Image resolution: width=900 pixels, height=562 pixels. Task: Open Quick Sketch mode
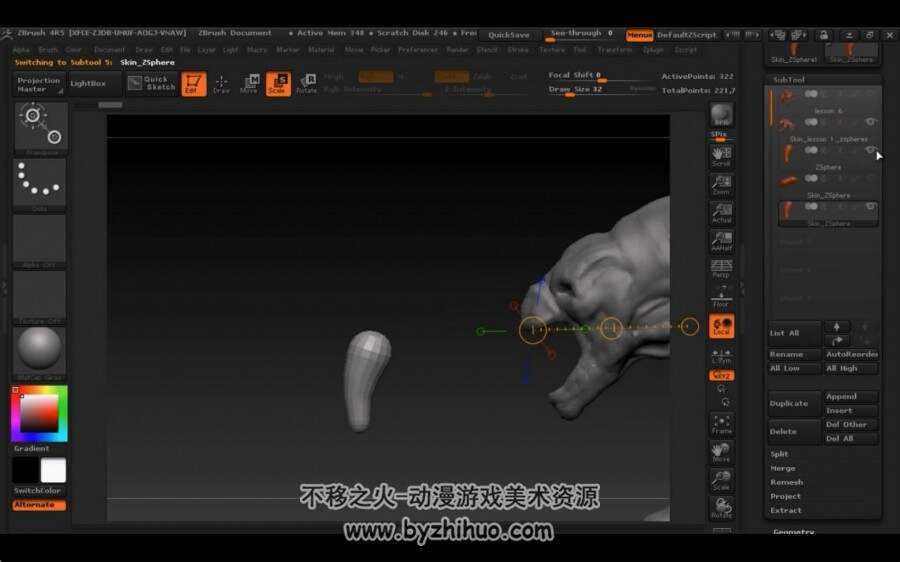click(152, 84)
